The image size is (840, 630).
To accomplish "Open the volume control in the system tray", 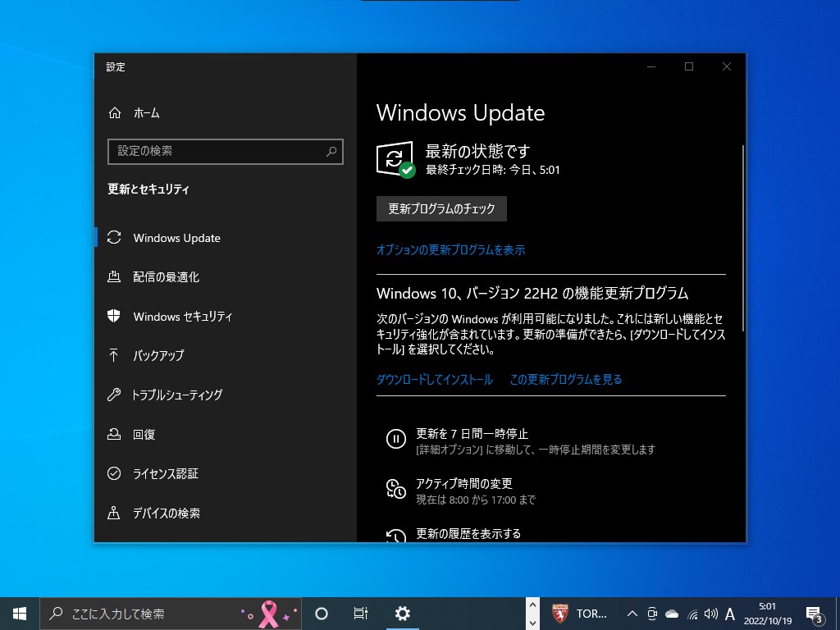I will click(x=709, y=613).
